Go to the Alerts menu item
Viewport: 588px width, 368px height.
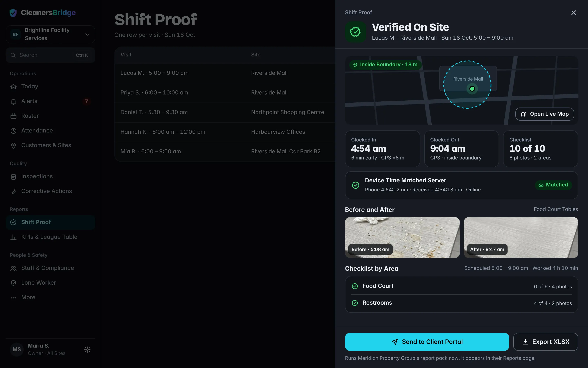[50, 101]
